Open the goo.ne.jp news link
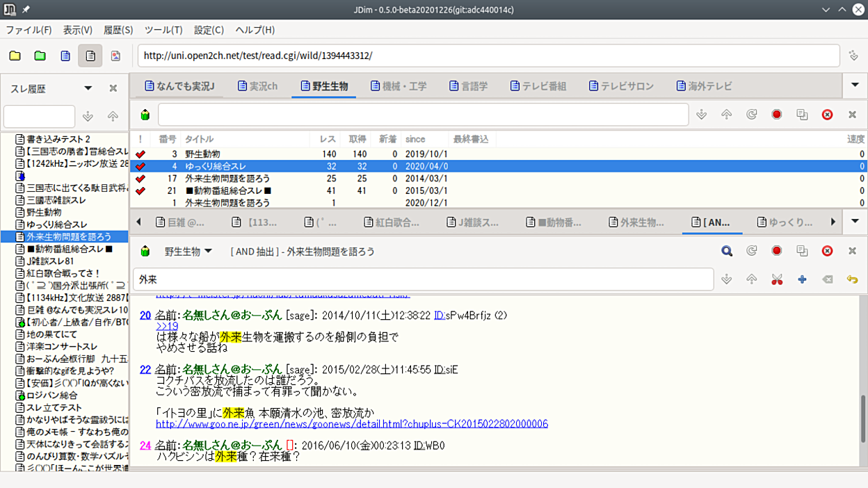Image resolution: width=868 pixels, height=488 pixels. click(x=351, y=423)
